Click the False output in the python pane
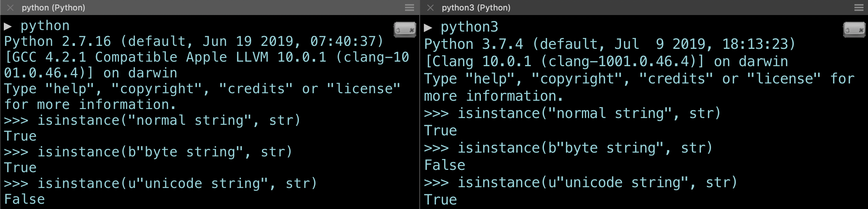 coord(24,199)
